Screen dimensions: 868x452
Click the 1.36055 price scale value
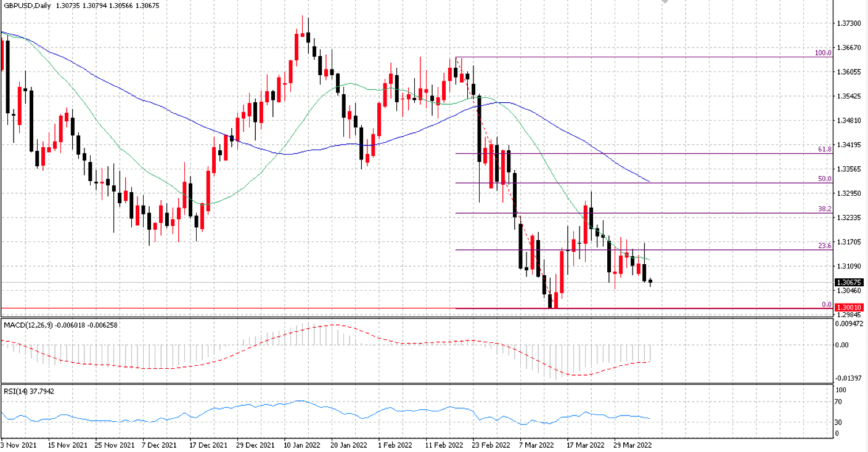point(850,72)
